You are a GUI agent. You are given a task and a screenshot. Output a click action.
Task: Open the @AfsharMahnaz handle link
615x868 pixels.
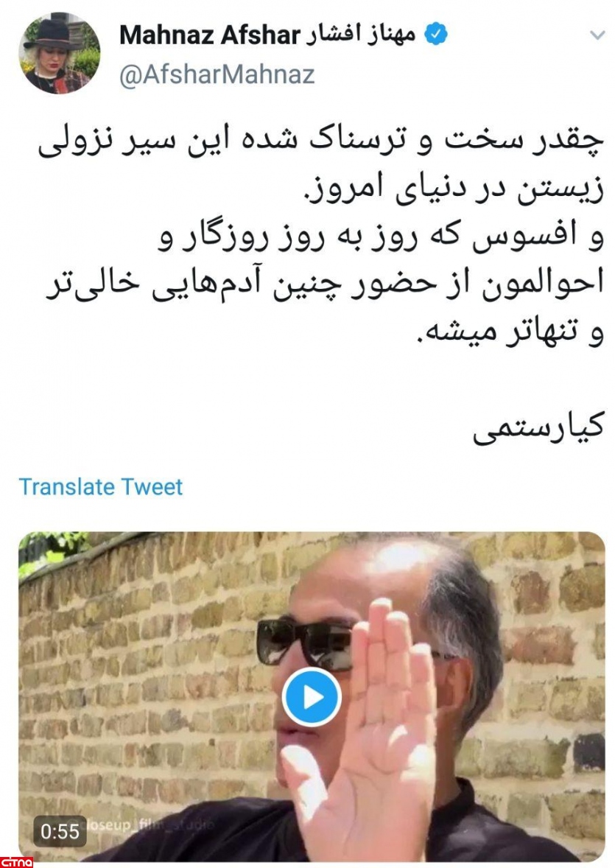217,74
